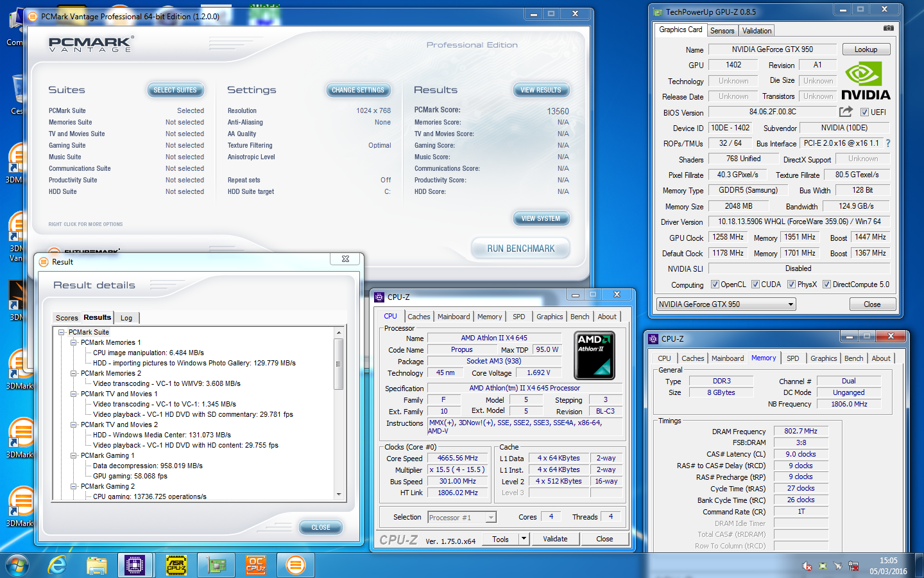The width and height of the screenshot is (924, 578).
Task: Toggle the OpenCL checkbox
Action: tap(715, 285)
